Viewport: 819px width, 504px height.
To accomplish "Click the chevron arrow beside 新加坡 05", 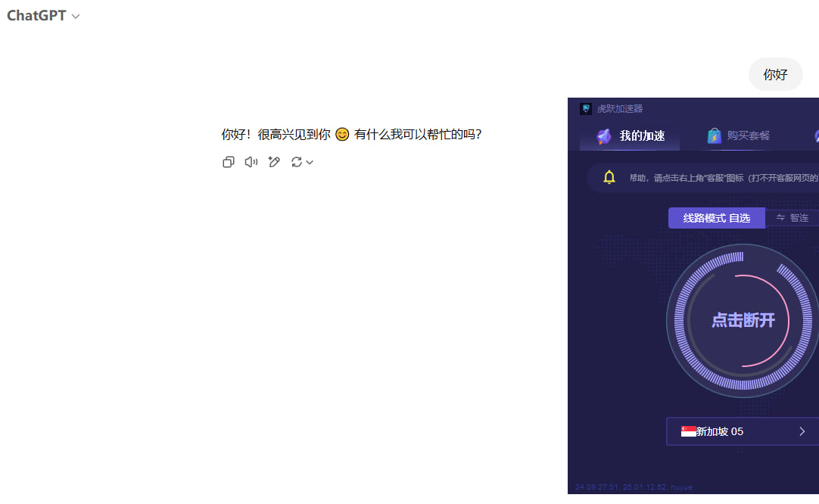I will (x=802, y=431).
